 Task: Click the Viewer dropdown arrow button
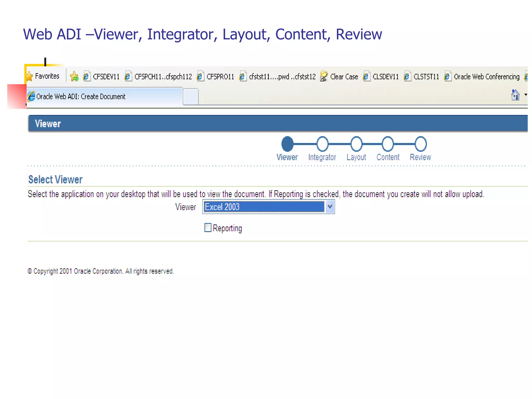coord(330,207)
